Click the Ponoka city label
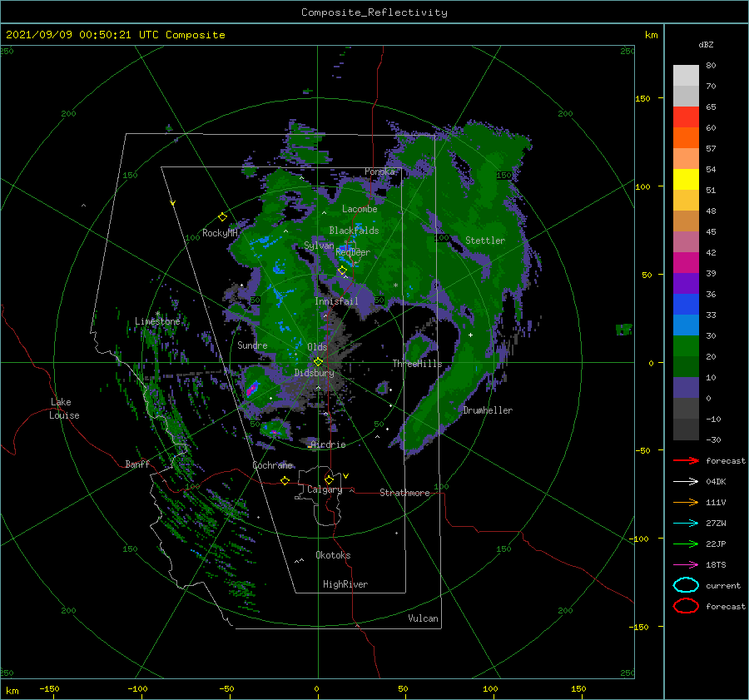 point(379,171)
